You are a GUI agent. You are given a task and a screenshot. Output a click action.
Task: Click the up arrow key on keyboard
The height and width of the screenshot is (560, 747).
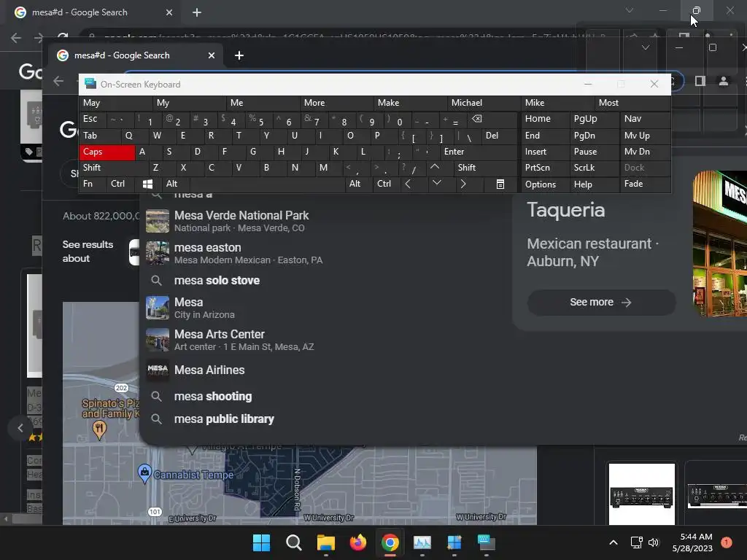coord(435,167)
